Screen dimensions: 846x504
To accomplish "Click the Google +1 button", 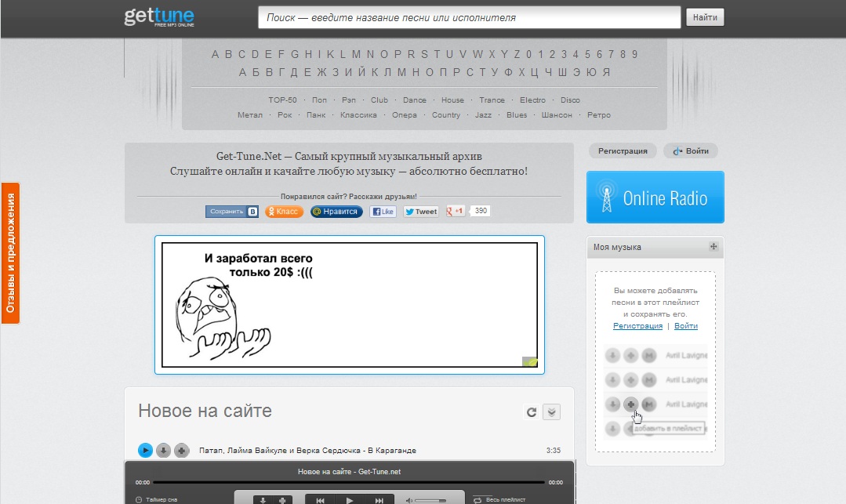I will point(456,211).
